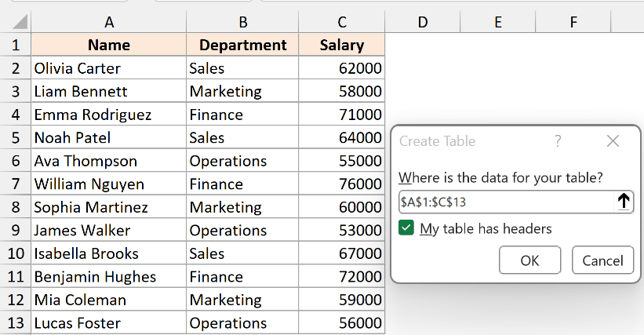Click the select-all triangle corner
Screen dimensions: 644x335
click(20, 22)
